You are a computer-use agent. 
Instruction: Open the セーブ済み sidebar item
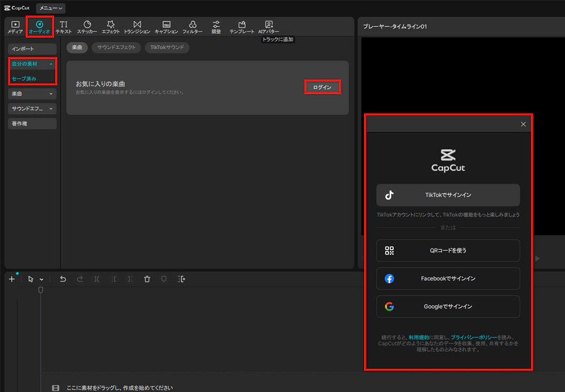[x=24, y=78]
